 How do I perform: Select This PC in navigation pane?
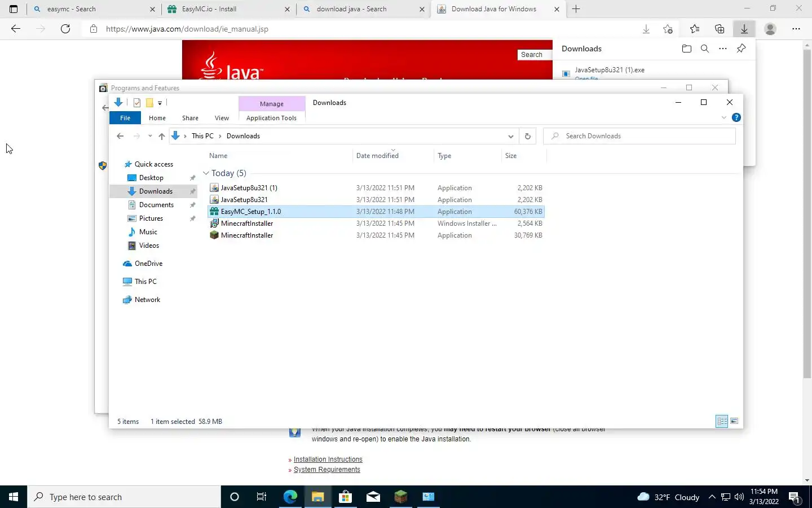[145, 282]
